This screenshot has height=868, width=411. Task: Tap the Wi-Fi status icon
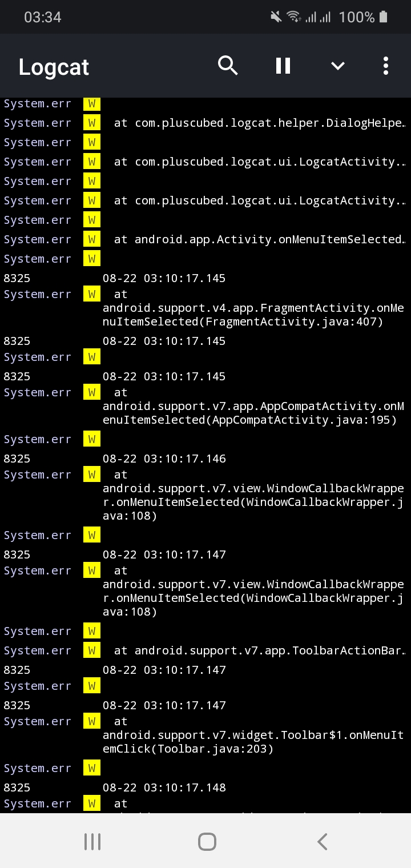[x=295, y=17]
